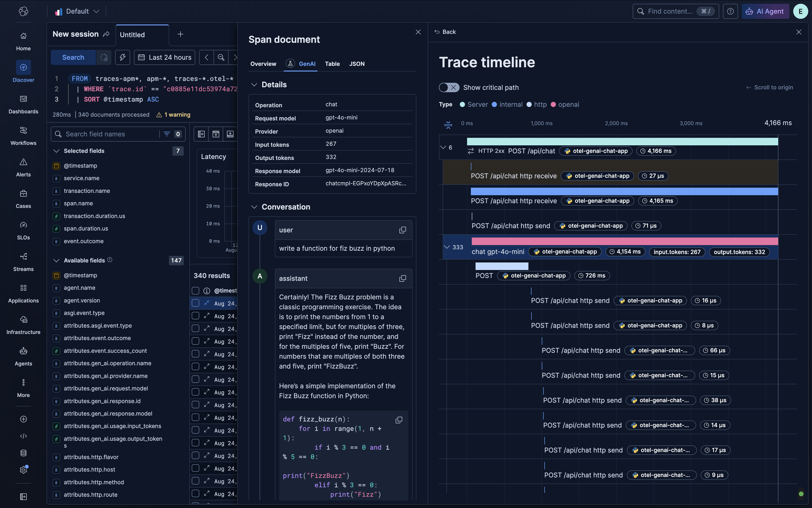This screenshot has width=812, height=508.
Task: Click Scroll to origin link
Action: pyautogui.click(x=769, y=88)
